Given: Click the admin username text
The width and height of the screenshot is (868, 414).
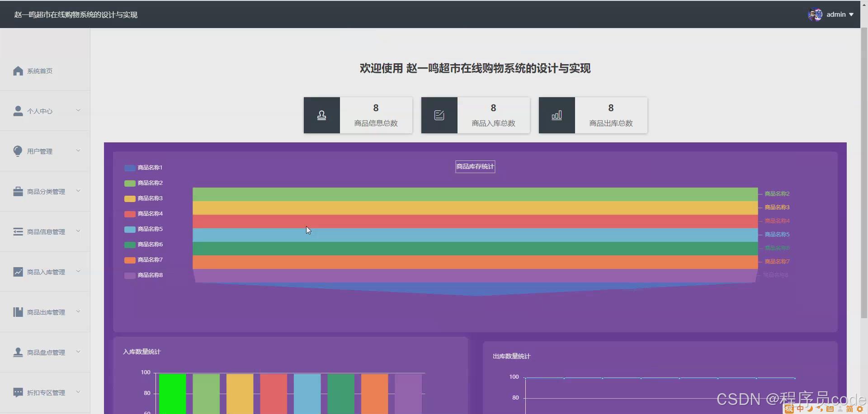Looking at the screenshot, I should [x=836, y=14].
